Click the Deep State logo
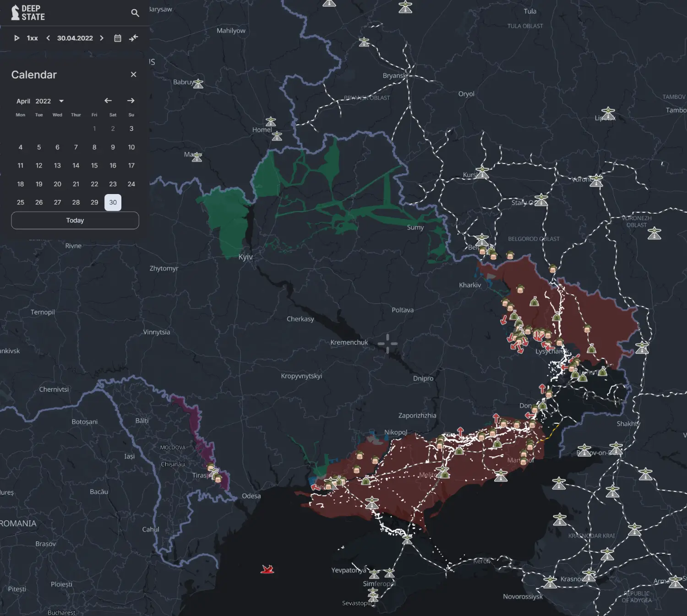The image size is (687, 616). pyautogui.click(x=28, y=13)
